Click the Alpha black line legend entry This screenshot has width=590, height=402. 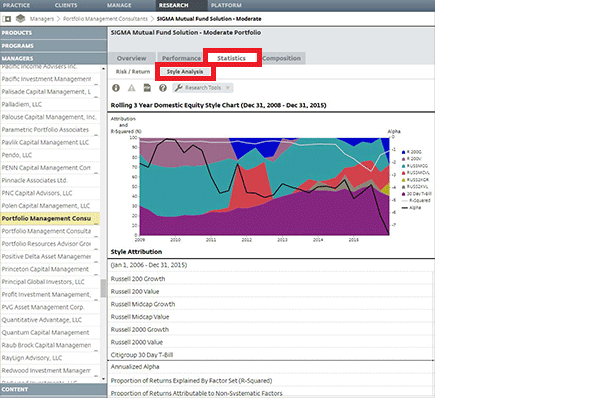(411, 208)
